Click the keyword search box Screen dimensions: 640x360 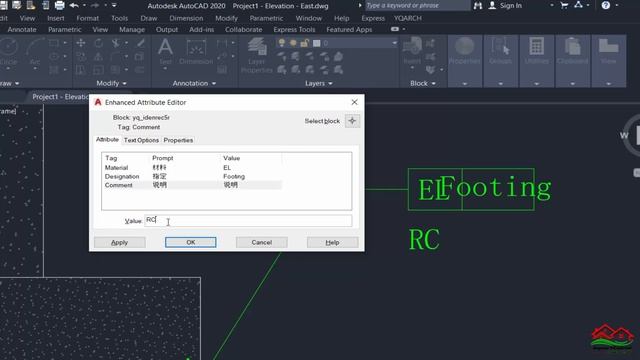[x=417, y=5]
